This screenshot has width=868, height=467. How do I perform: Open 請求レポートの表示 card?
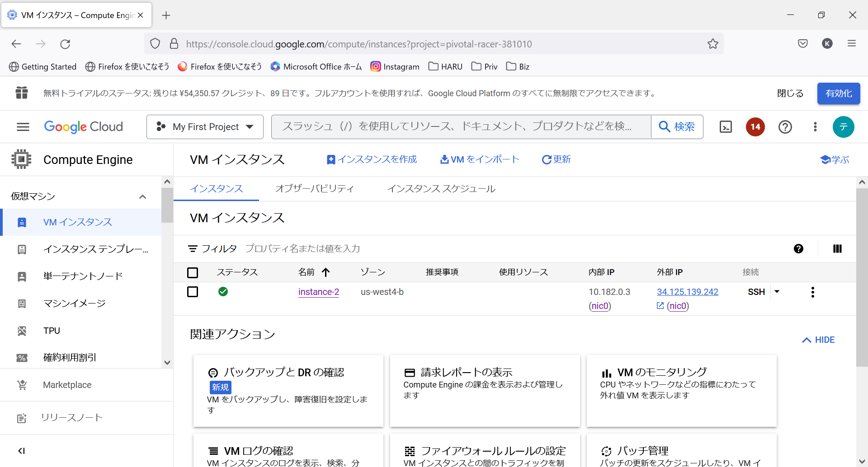[485, 391]
